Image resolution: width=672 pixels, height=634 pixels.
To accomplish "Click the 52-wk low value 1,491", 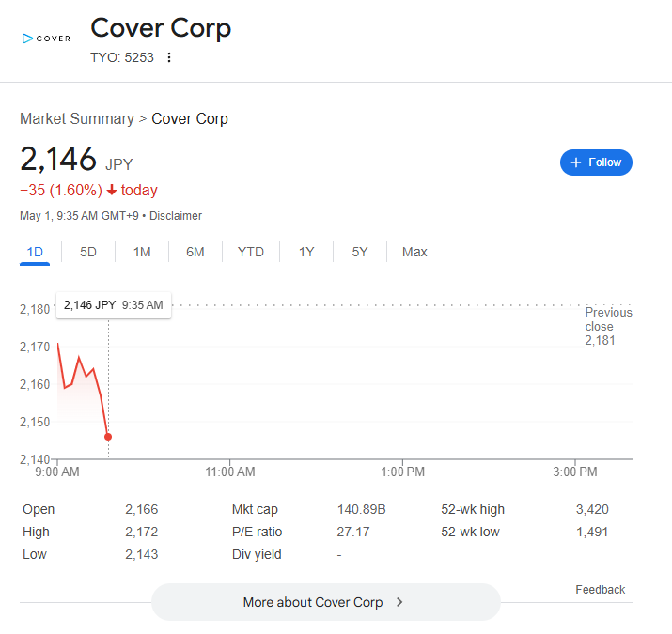I will pos(592,532).
